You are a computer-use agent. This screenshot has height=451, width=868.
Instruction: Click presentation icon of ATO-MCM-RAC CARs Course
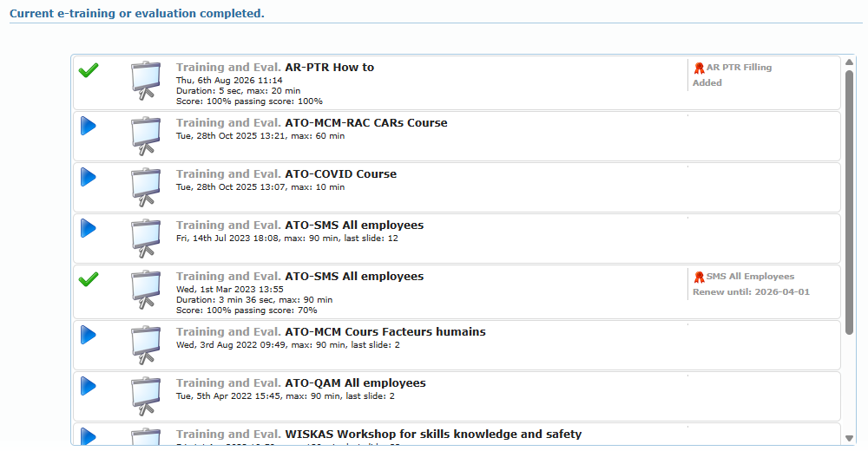pos(146,136)
